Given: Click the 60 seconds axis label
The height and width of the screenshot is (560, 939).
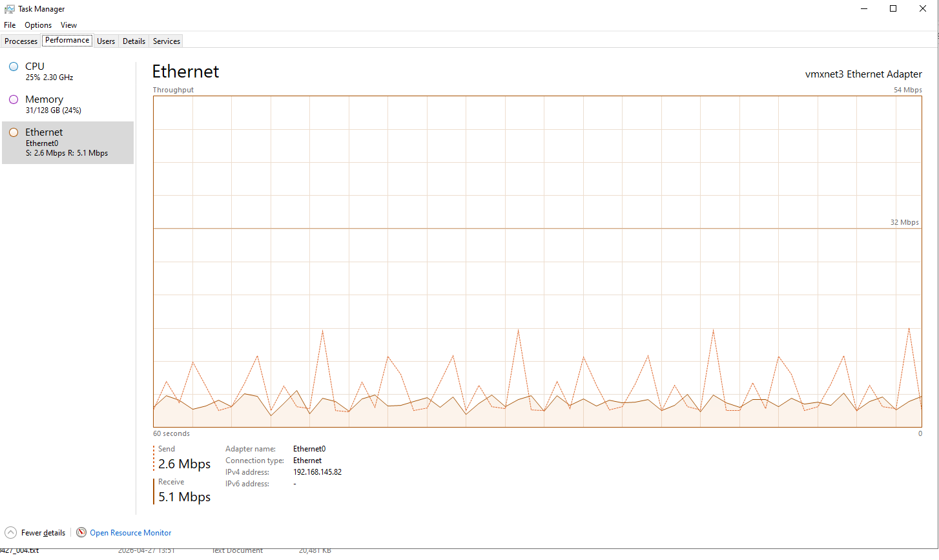Looking at the screenshot, I should tap(171, 433).
